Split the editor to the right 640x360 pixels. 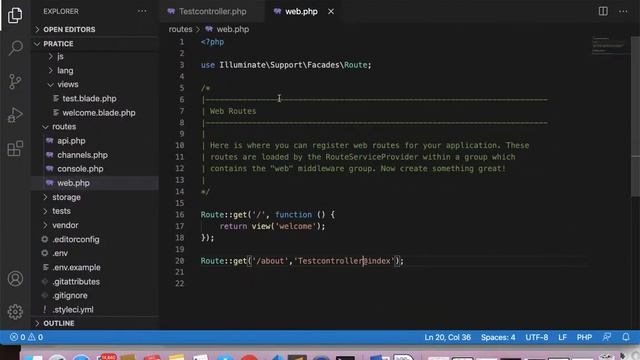tap(603, 11)
